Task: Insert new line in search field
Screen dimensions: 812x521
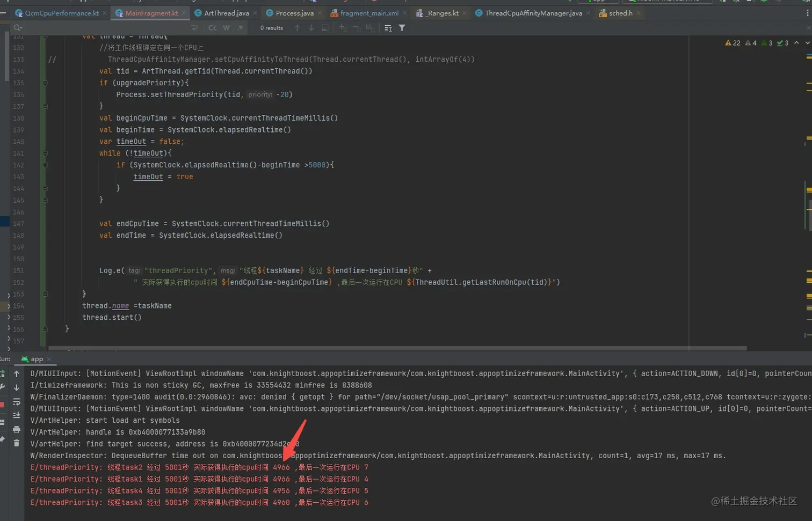Action: pyautogui.click(x=194, y=28)
